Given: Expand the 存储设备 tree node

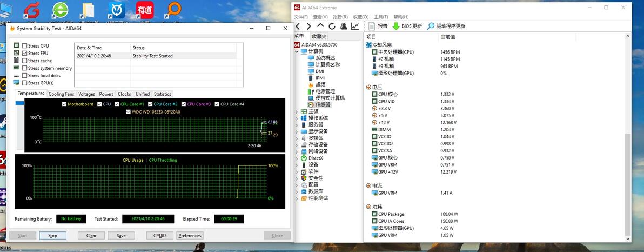Looking at the screenshot, I should click(x=297, y=145).
